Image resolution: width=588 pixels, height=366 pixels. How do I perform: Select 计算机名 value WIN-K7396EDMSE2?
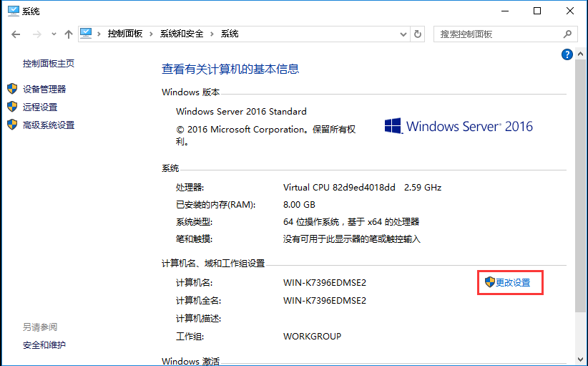click(325, 283)
